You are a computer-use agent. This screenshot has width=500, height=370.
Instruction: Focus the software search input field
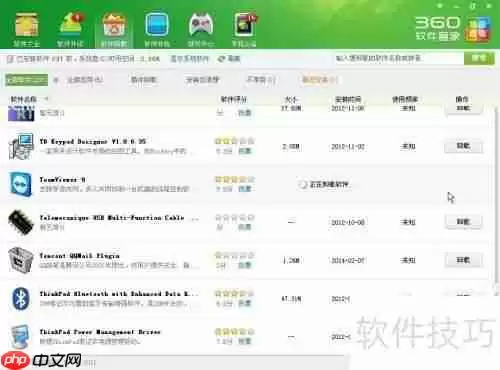tap(398, 59)
